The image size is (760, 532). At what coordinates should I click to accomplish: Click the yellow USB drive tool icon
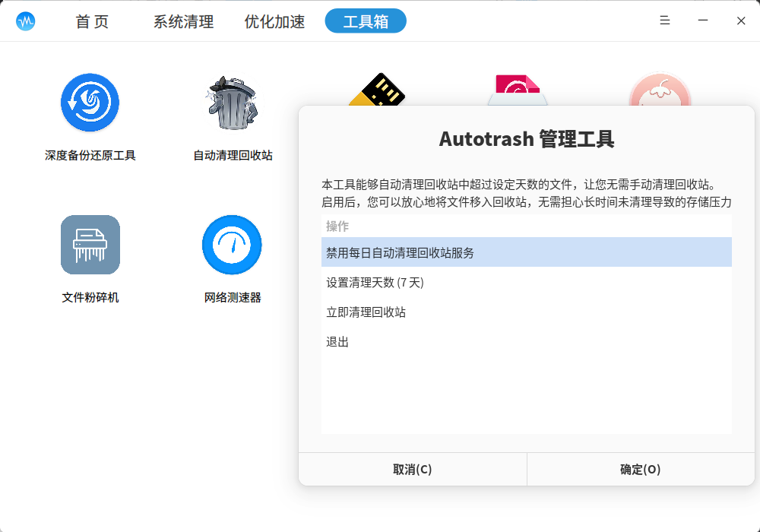[377, 90]
